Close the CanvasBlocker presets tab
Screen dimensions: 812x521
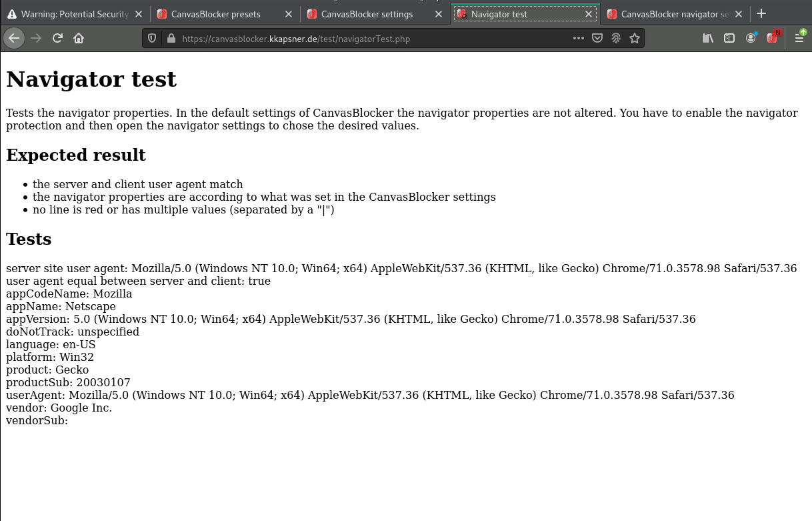(288, 14)
